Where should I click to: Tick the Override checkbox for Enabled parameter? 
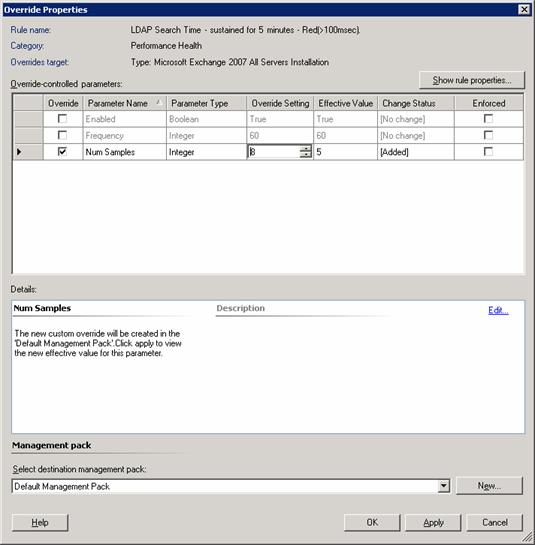coord(62,119)
